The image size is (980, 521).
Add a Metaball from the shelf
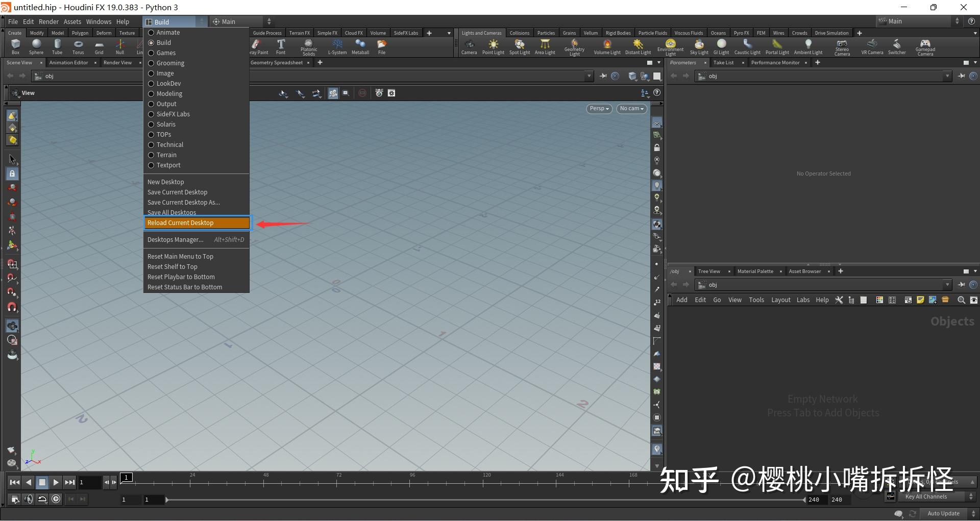(360, 46)
